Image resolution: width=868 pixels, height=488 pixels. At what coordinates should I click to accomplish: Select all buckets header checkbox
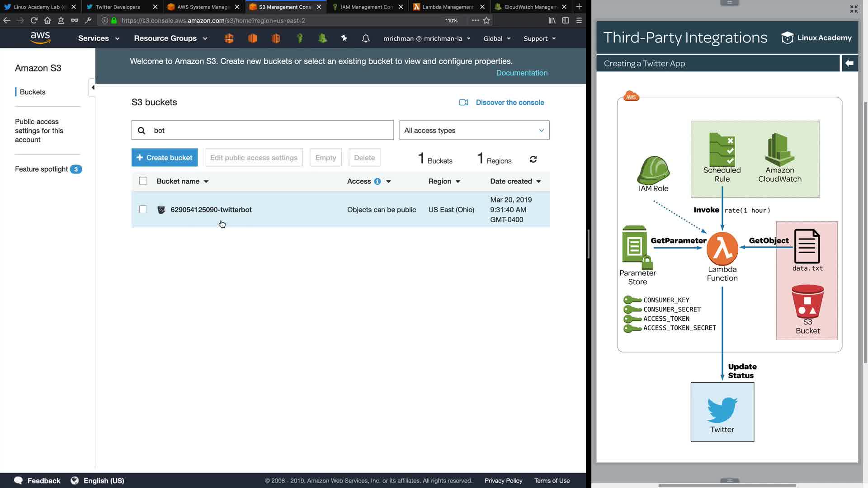coord(143,181)
